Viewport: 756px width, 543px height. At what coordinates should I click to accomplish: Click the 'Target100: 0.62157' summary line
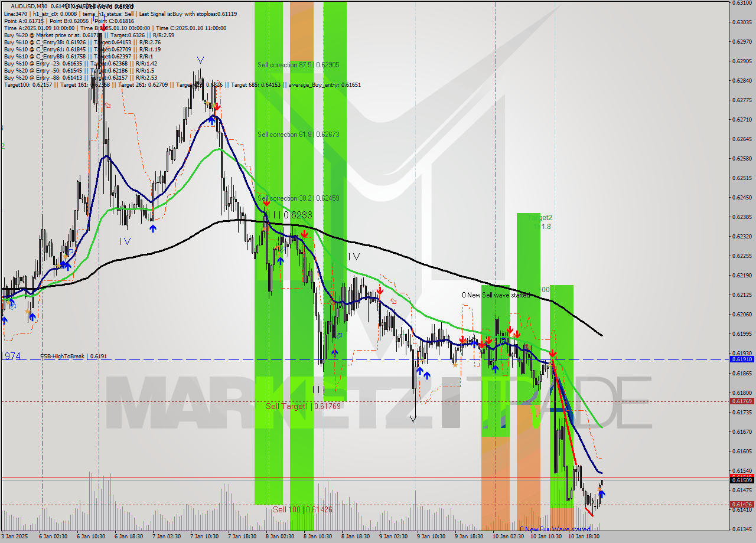click(182, 84)
